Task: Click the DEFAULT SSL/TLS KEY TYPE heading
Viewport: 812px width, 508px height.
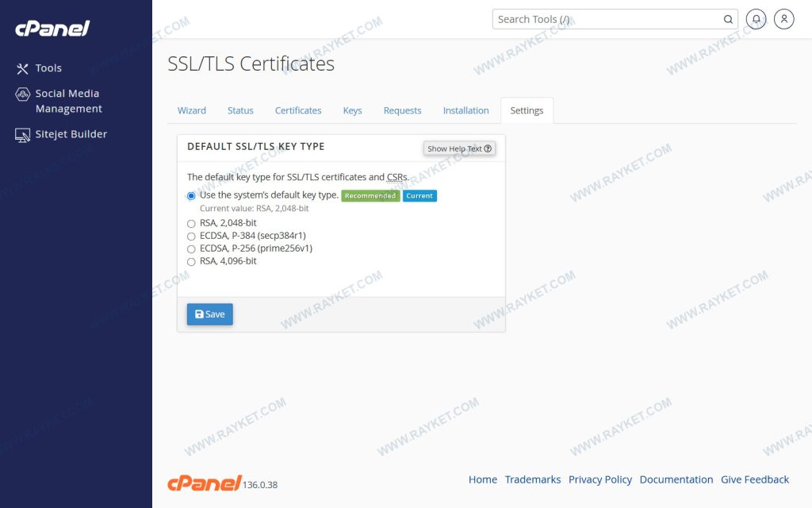Action: (256, 147)
